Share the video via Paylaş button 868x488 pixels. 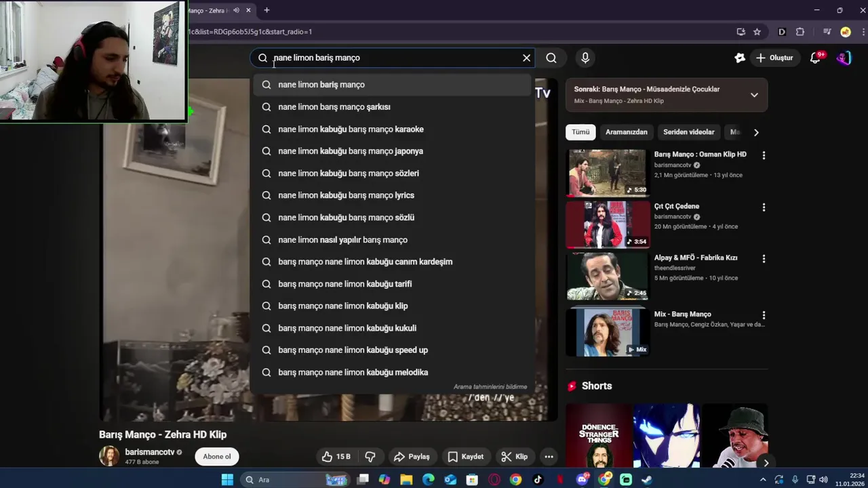pos(412,457)
